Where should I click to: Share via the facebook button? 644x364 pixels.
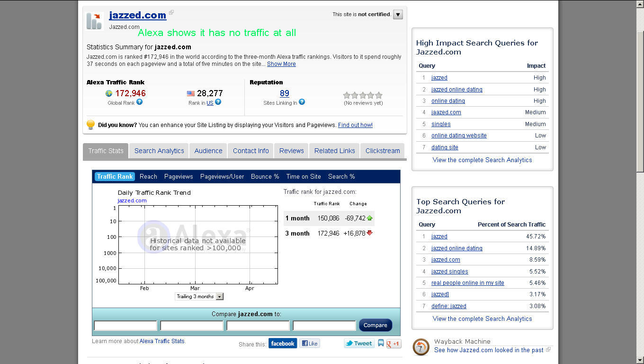283,344
